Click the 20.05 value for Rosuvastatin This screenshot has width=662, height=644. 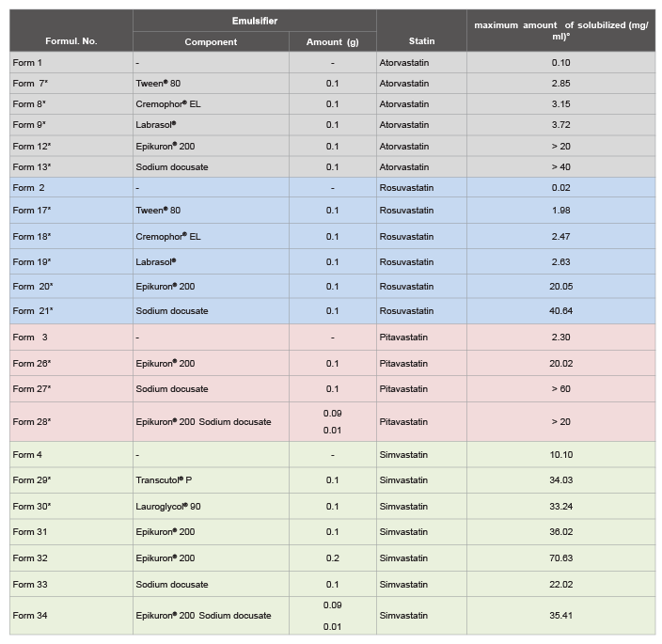point(560,287)
